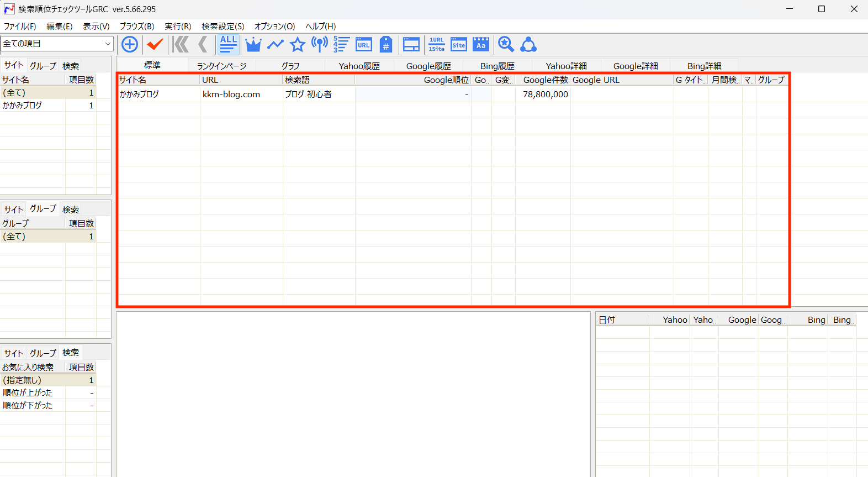
Task: Click かかみブログ cell in the main table
Action: [159, 94]
